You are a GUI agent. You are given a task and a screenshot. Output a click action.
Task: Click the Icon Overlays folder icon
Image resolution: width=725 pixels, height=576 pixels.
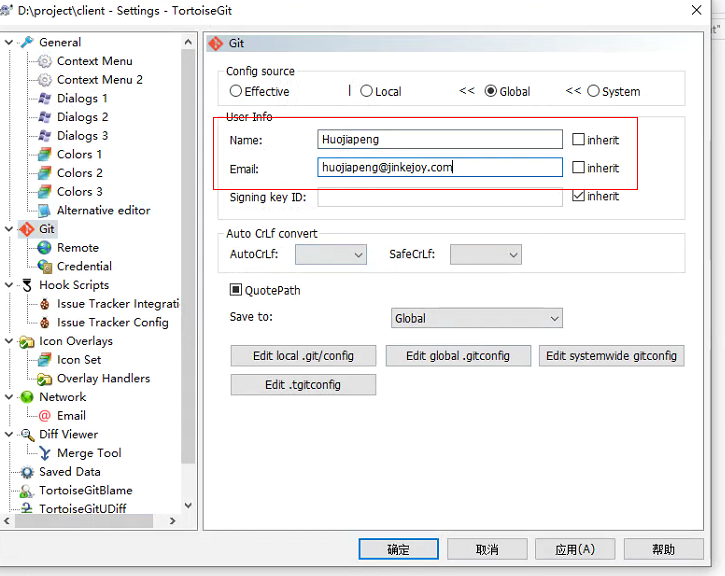coord(27,342)
